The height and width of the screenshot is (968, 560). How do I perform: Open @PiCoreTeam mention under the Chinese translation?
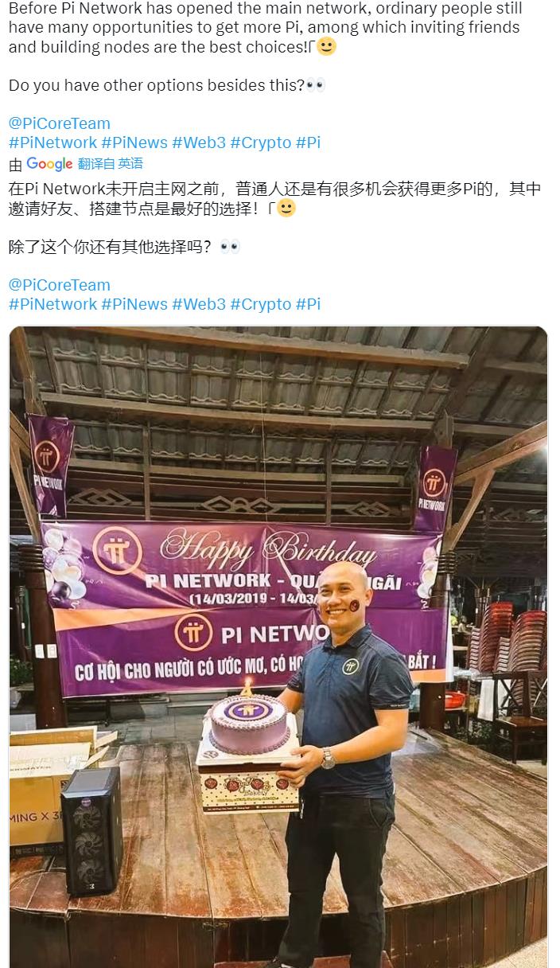tap(59, 285)
